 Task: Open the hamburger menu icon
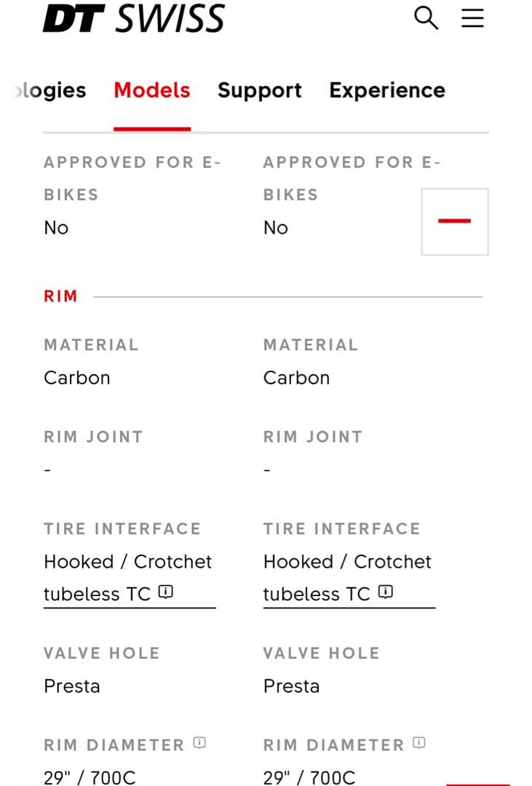472,18
